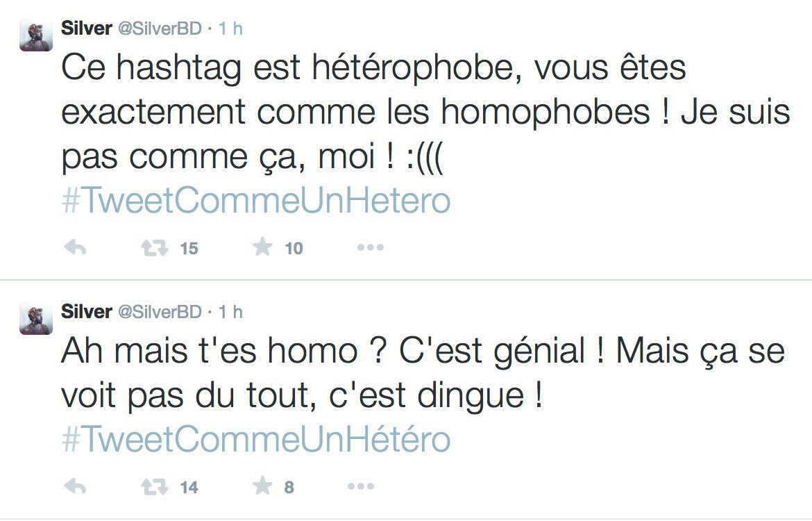Click the reply icon on the hétérophobe tweet
Image resolution: width=812 pixels, height=521 pixels.
(x=76, y=247)
